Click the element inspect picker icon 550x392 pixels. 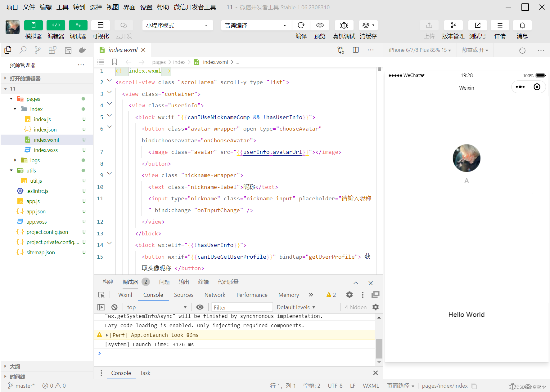(x=101, y=295)
